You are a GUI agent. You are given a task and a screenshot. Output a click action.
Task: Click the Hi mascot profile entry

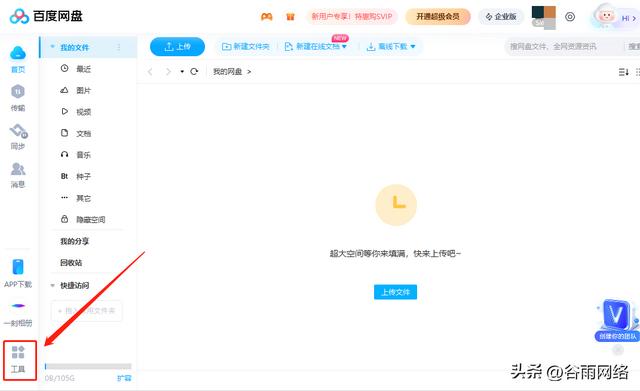615,18
